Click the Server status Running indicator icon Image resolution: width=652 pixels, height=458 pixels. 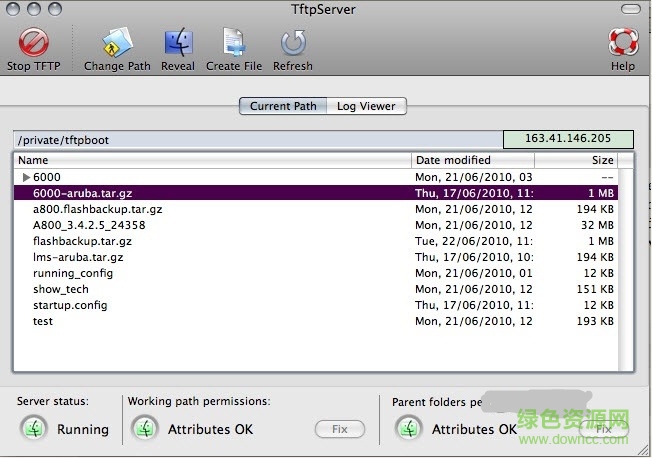[35, 428]
